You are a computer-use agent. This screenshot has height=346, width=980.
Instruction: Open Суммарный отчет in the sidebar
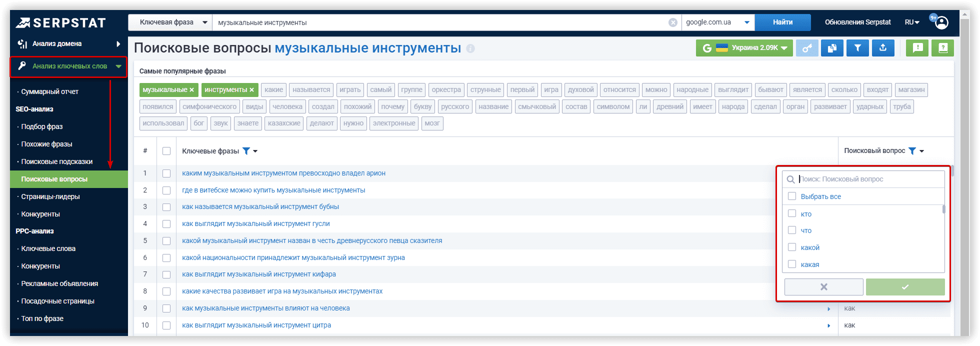(50, 92)
